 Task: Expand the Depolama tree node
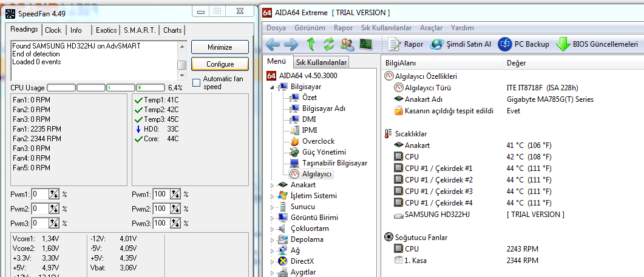point(271,239)
